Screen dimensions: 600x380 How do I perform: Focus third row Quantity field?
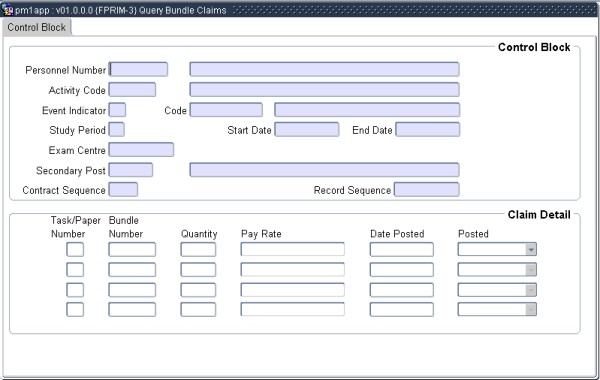tap(198, 290)
